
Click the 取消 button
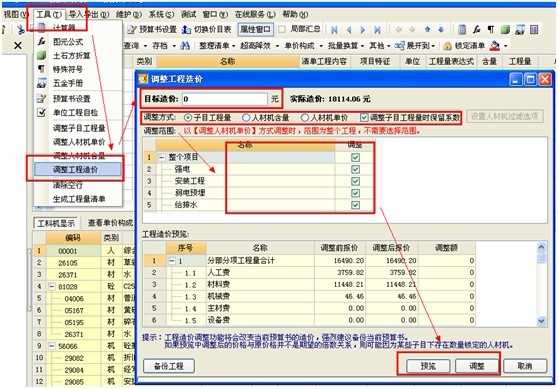point(525,366)
